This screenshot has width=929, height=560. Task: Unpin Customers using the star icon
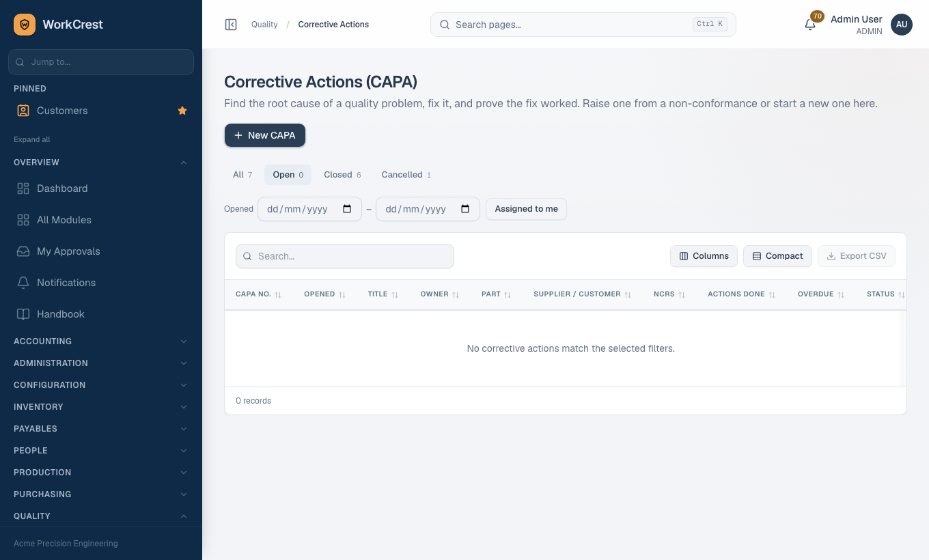(182, 111)
